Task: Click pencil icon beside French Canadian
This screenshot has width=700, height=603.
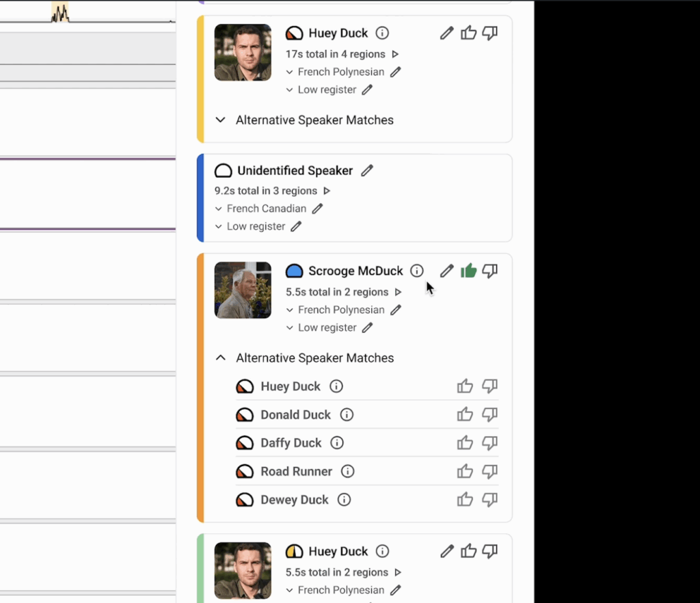Action: click(317, 209)
